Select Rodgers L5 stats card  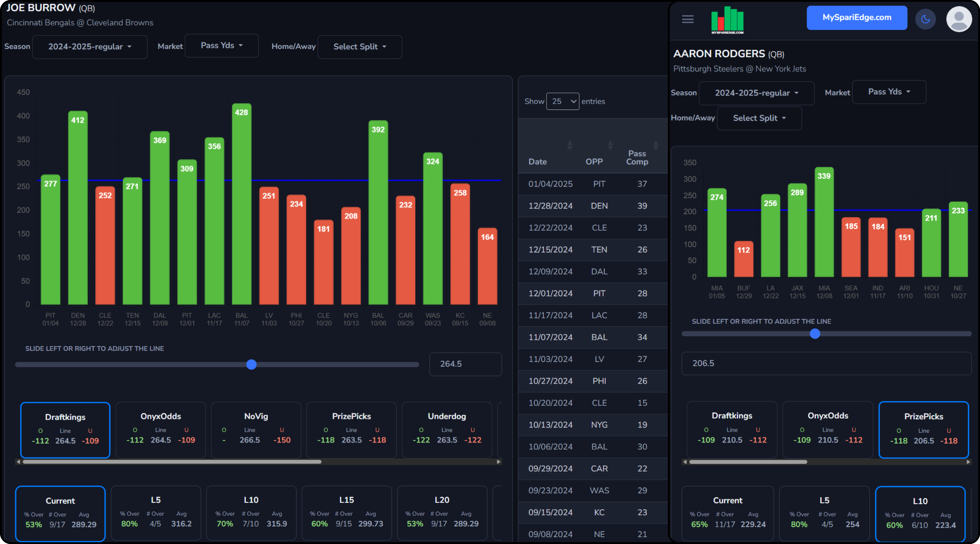824,513
